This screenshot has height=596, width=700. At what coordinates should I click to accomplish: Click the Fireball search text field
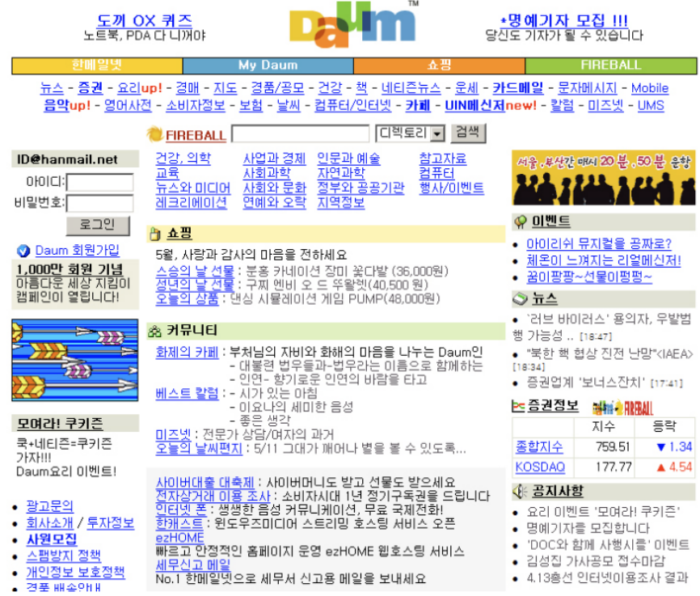coord(301,133)
